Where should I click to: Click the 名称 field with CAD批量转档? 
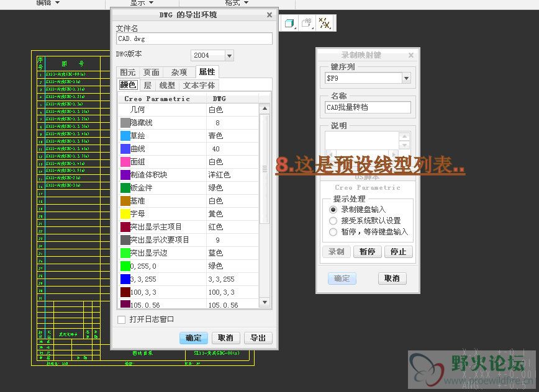tap(368, 107)
